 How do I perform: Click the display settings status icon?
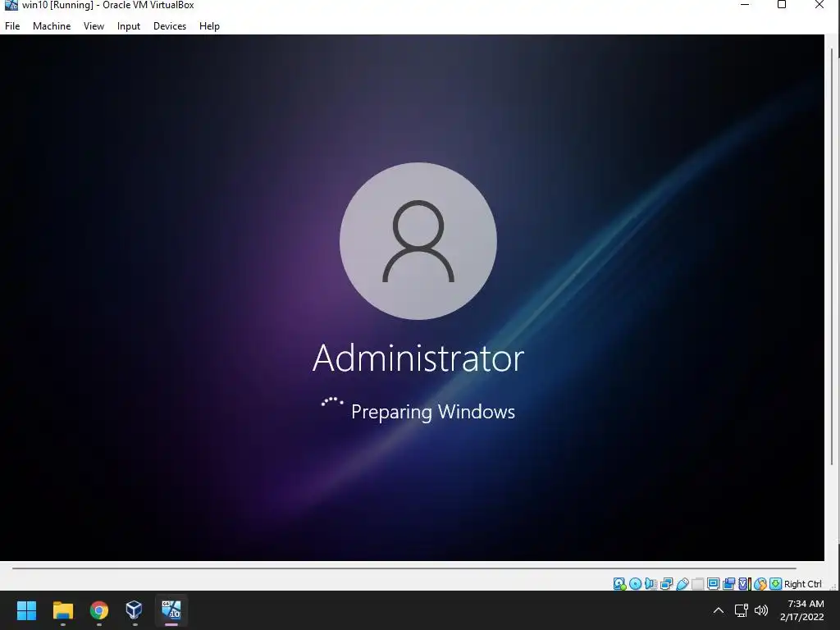tap(713, 584)
